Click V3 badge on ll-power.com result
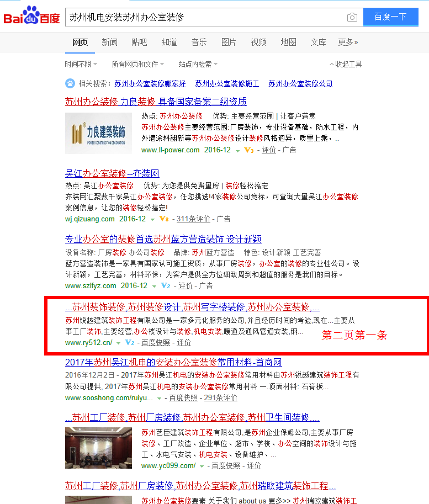429x504 pixels. pyautogui.click(x=249, y=150)
